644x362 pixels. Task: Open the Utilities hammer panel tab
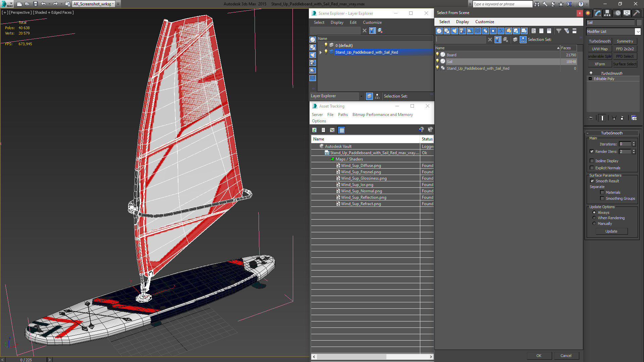(636, 13)
